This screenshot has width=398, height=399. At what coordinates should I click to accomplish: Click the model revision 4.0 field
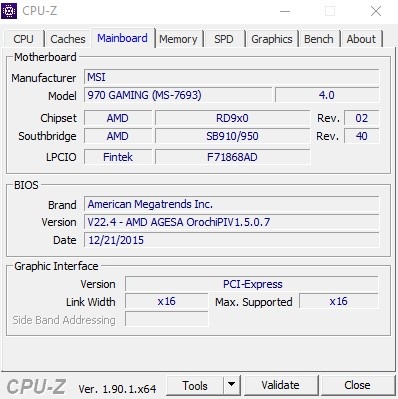pos(327,95)
